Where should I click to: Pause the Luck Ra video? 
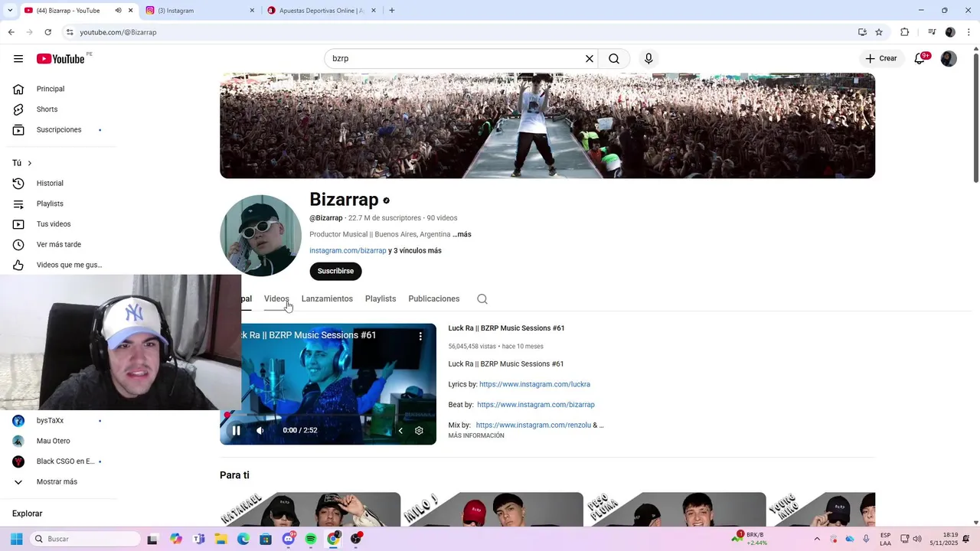(x=237, y=431)
